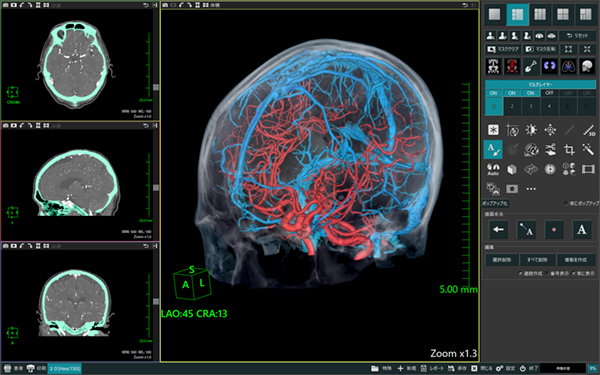Click the 3D ruler measurement icon
This screenshot has width=600, height=375.
[588, 130]
